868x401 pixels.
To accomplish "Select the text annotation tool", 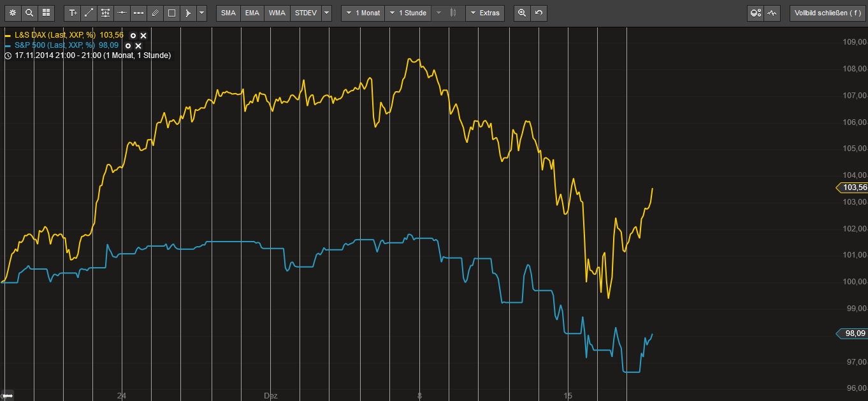I will point(73,13).
